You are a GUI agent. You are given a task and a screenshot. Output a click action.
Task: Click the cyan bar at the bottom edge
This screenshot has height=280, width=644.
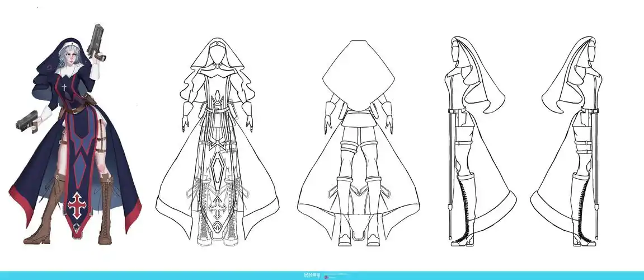point(168,276)
